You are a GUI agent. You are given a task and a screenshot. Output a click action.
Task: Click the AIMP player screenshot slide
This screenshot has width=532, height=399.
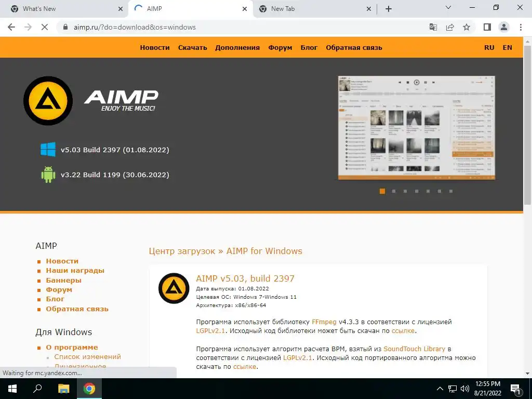pyautogui.click(x=417, y=128)
